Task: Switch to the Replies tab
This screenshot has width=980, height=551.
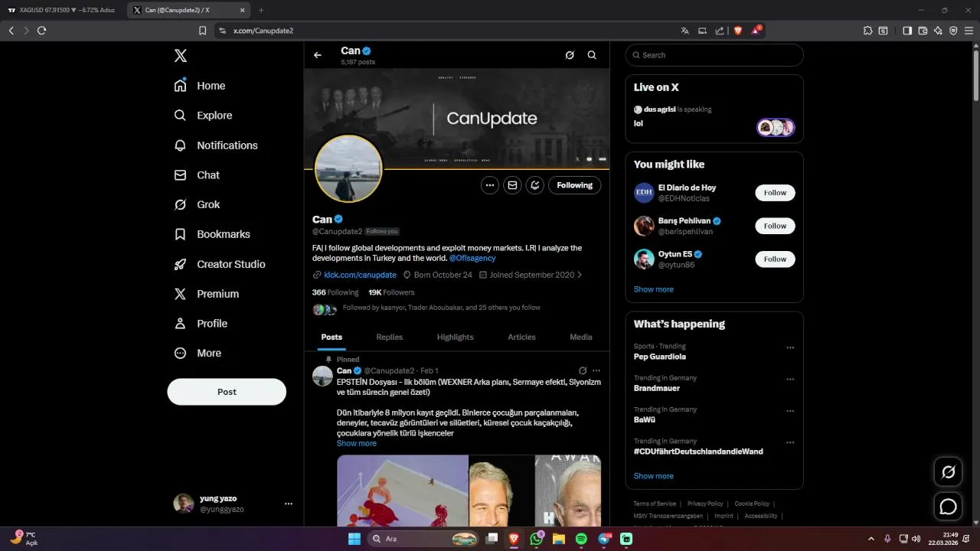Action: (389, 337)
